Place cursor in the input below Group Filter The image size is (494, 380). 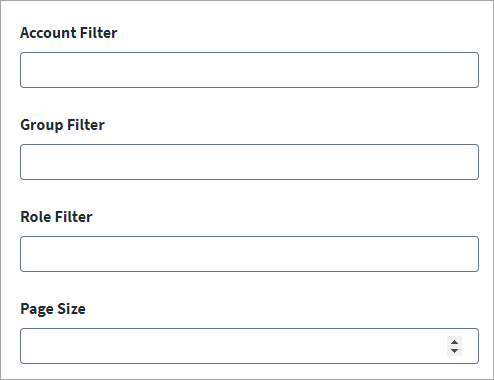[249, 162]
